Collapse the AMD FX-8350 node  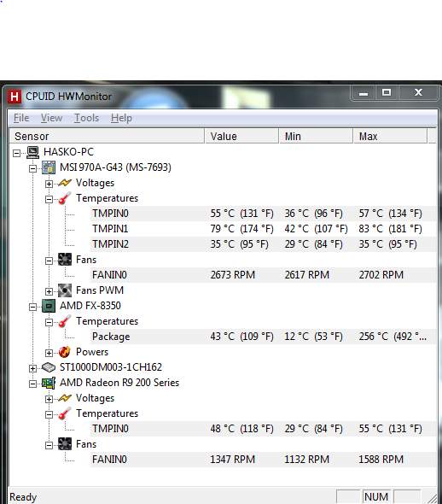tap(32, 307)
